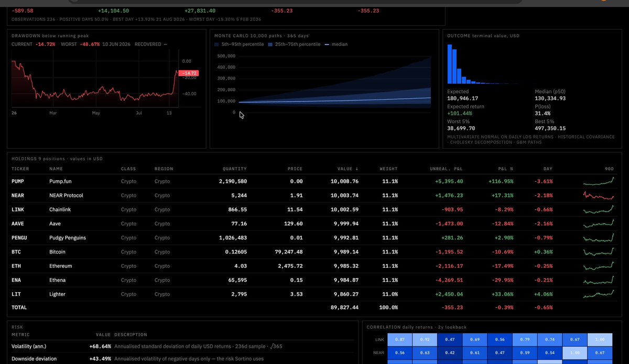The image size is (629, 364).
Task: Click the Expected return +101.44%
Action: pyautogui.click(x=460, y=113)
